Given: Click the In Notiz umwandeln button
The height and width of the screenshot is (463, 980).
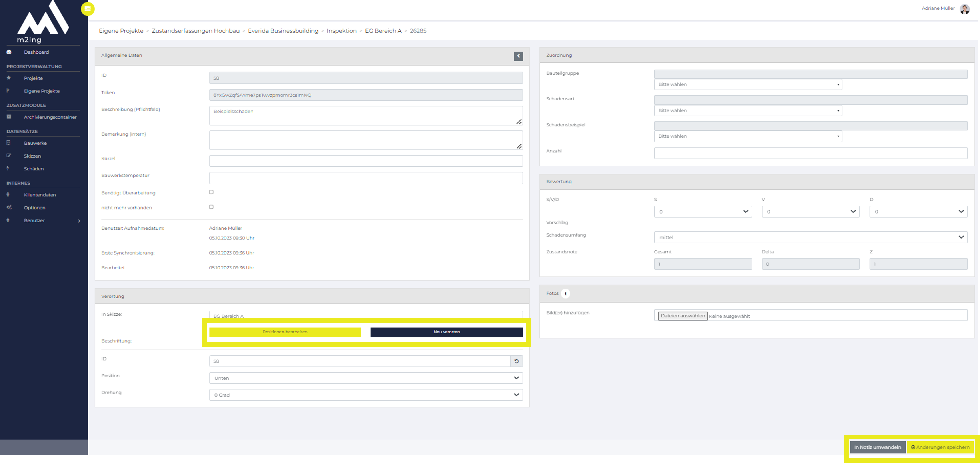Looking at the screenshot, I should pyautogui.click(x=877, y=447).
